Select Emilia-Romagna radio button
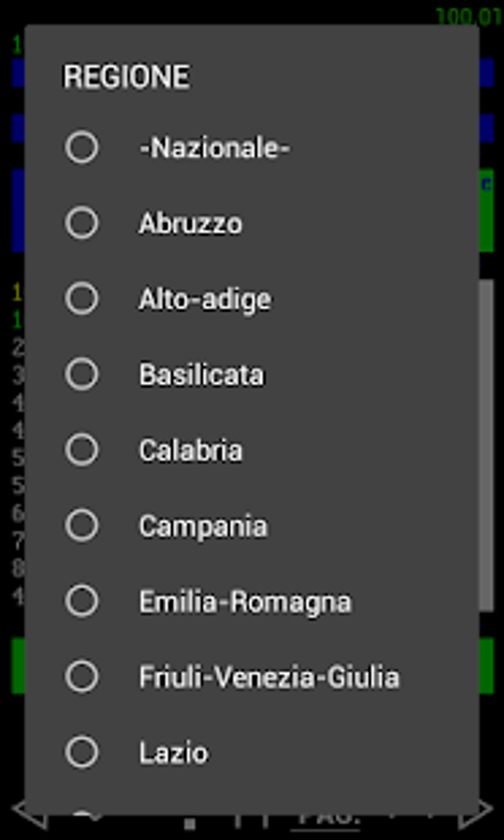Screen dimensions: 504x840 point(82,601)
